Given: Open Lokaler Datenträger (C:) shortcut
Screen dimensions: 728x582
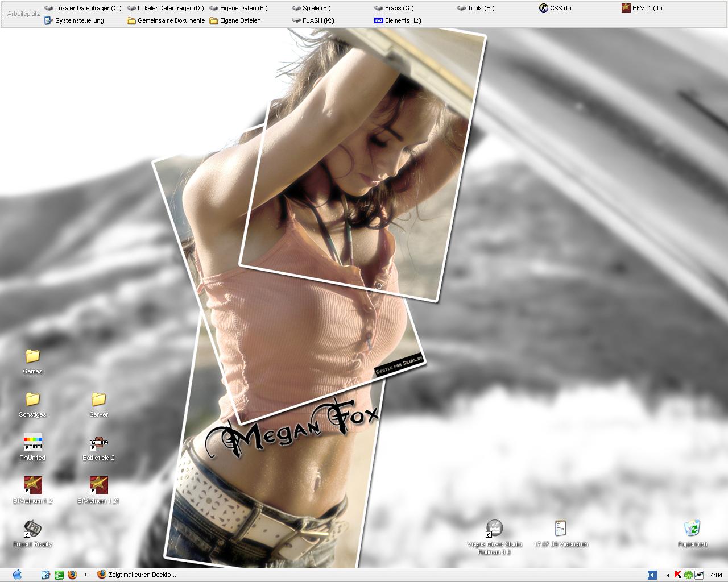Looking at the screenshot, I should point(83,8).
